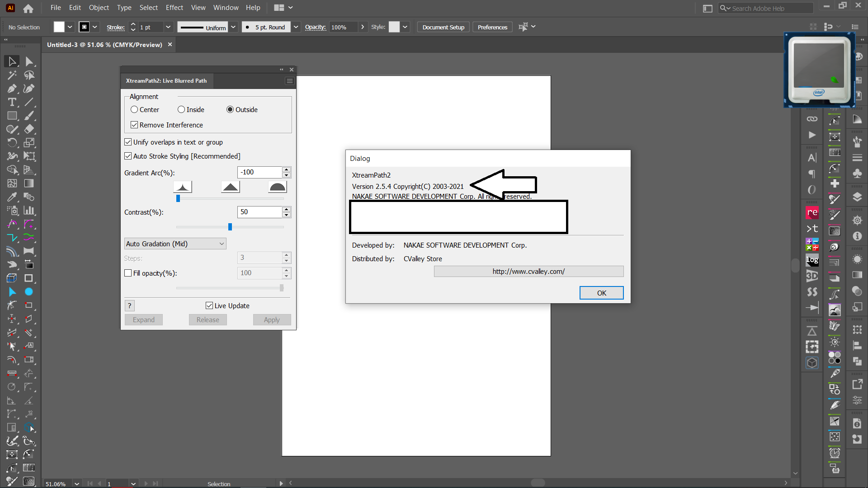Adjust the Contrast slider handle

(230, 227)
